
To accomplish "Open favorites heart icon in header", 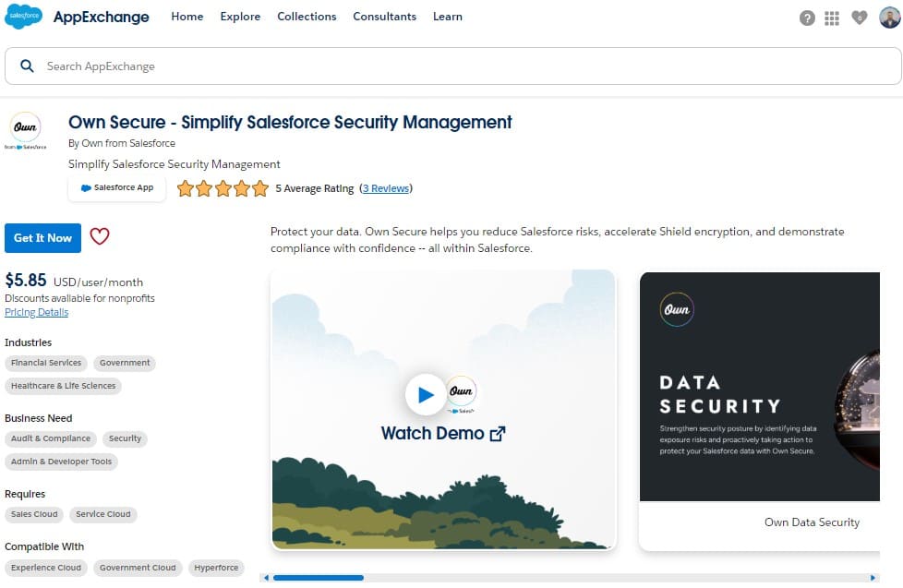I will coord(860,18).
